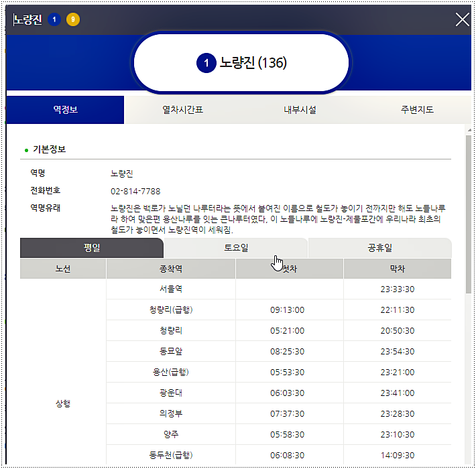Click first train time 08:25:30
This screenshot has height=469, width=476.
287,352
